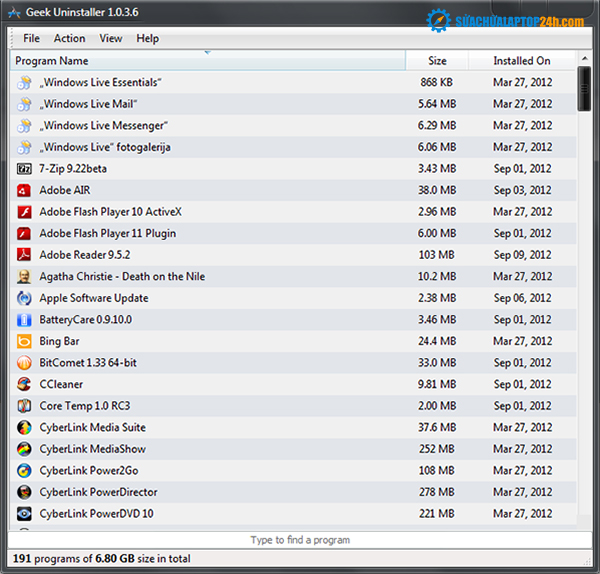Select BitComet 1.33 64-bit name

tap(88, 363)
